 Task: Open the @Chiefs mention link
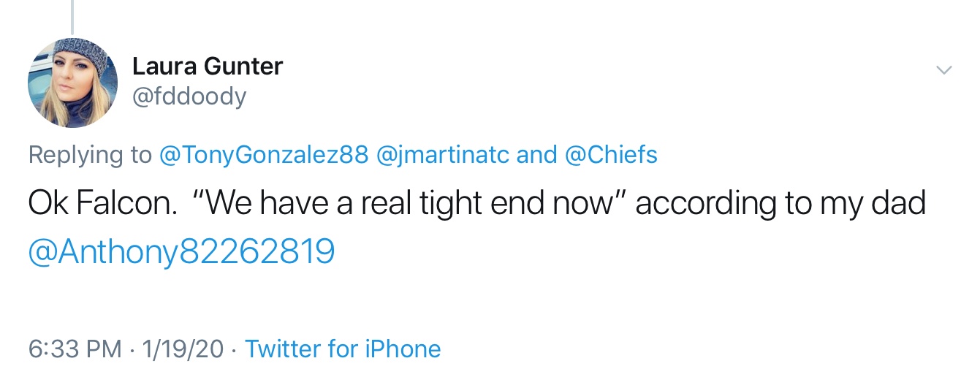point(611,154)
